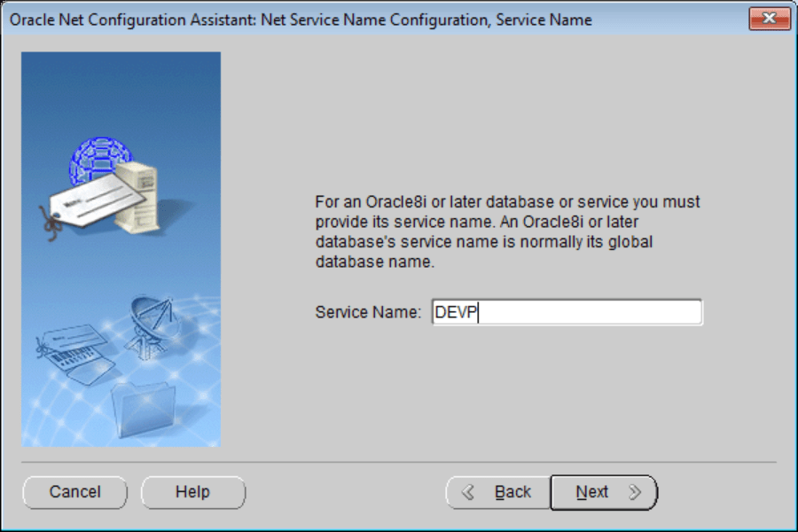798x532 pixels.
Task: Click the Oracle8i service name instruction text
Action: 507,231
